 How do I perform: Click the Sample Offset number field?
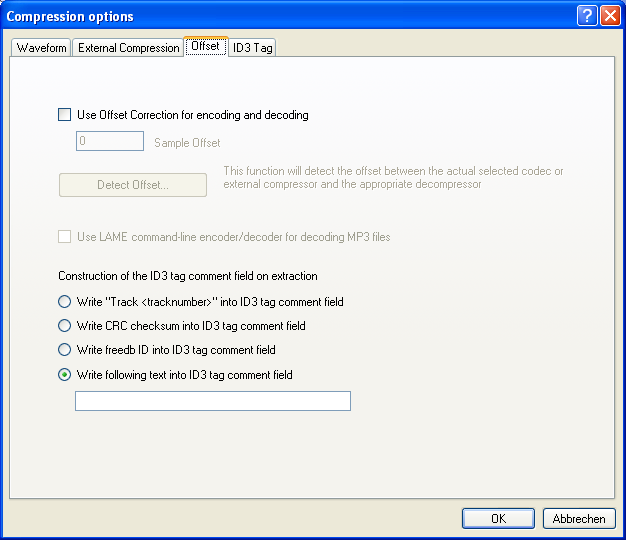(110, 142)
